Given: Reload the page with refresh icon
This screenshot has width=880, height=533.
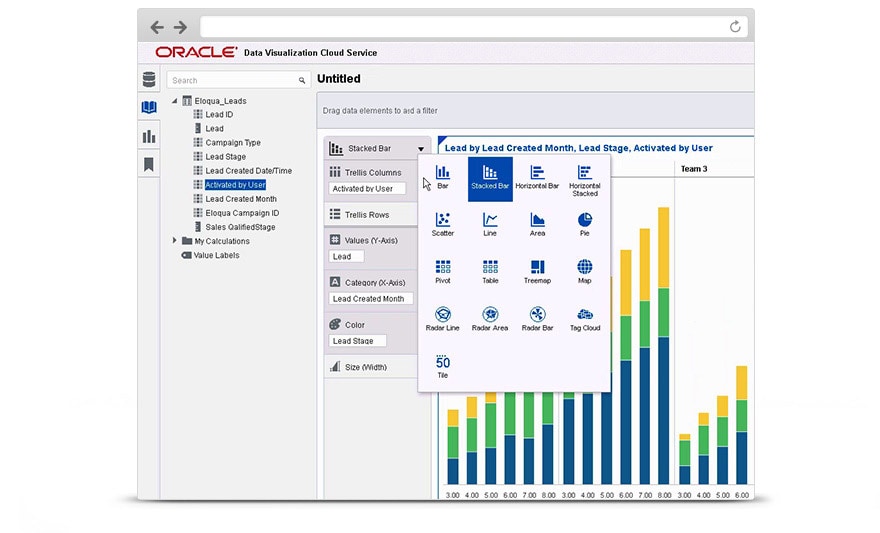Looking at the screenshot, I should pyautogui.click(x=735, y=26).
